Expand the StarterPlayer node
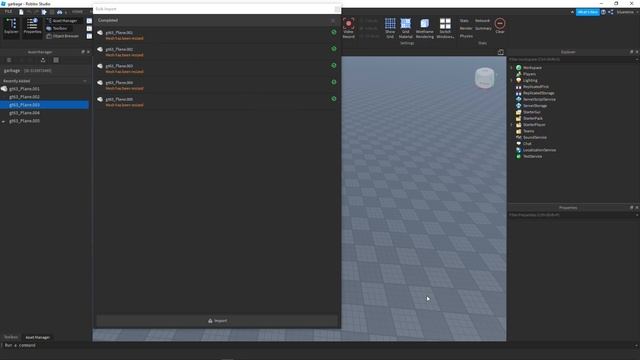 click(511, 124)
